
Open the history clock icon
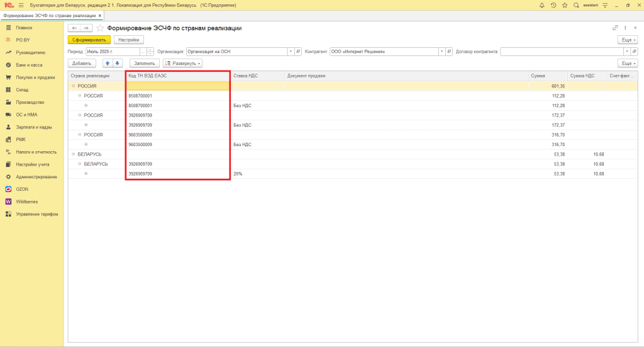tap(553, 5)
